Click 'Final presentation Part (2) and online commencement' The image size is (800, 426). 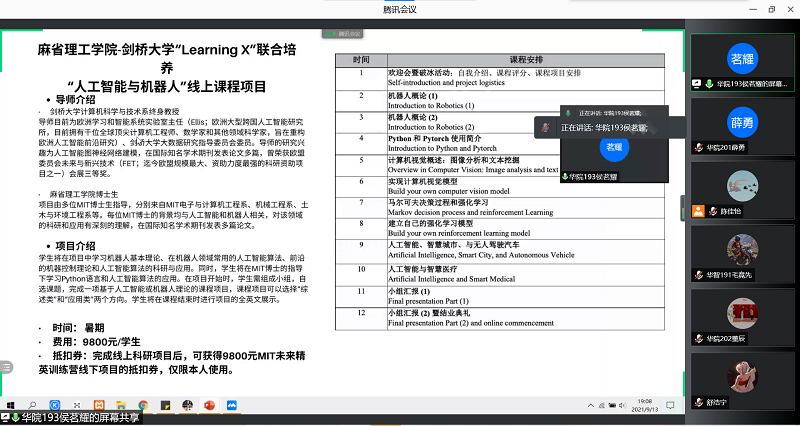click(471, 323)
